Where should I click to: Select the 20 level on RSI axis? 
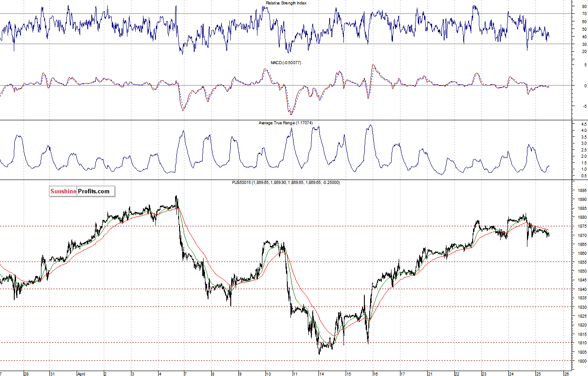[584, 52]
